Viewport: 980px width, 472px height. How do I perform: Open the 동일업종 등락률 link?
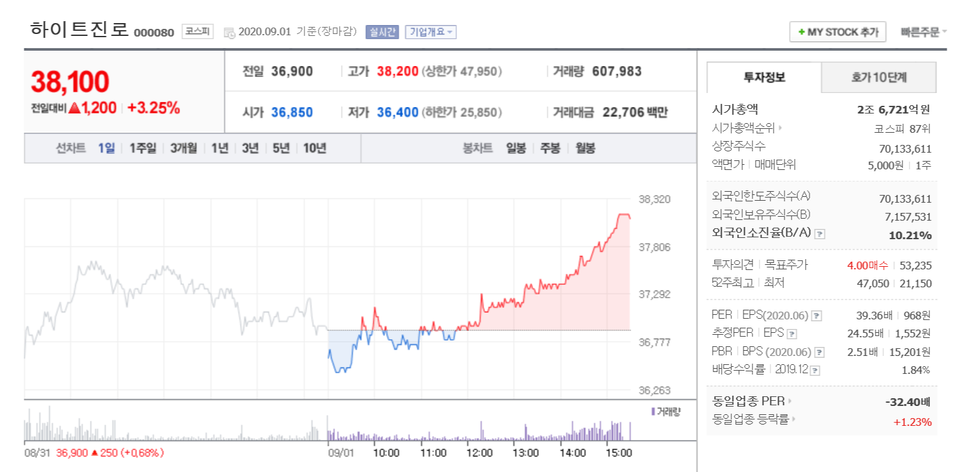(751, 420)
